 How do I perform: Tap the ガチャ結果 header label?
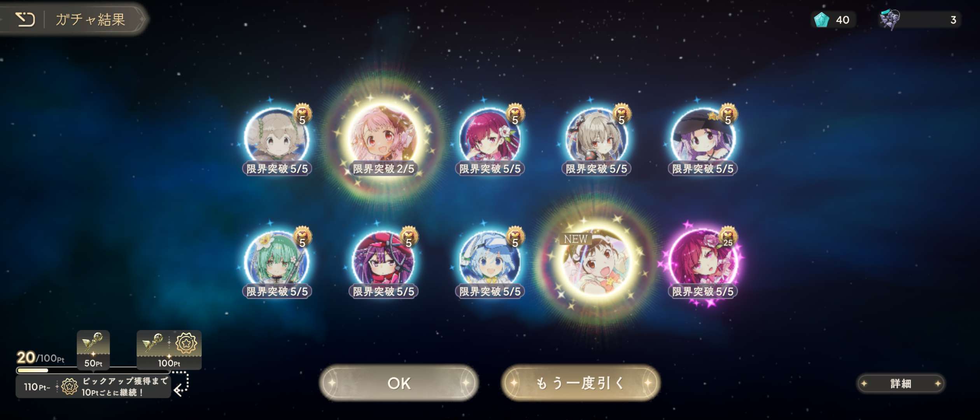[90, 19]
